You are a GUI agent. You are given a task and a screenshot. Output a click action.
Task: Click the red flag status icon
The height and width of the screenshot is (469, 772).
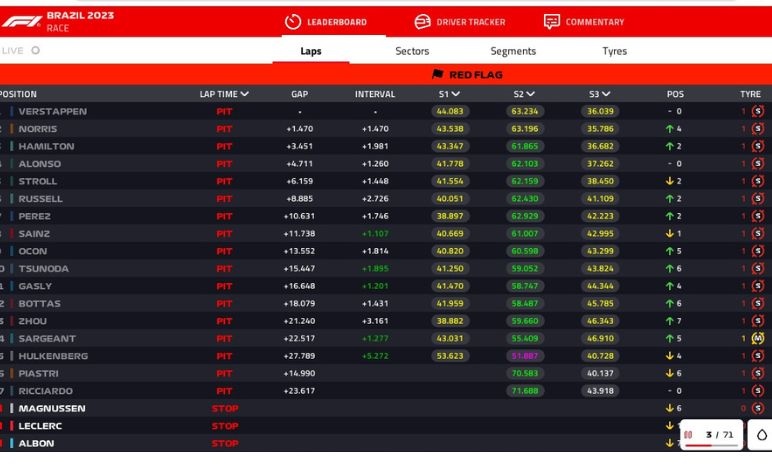(437, 75)
